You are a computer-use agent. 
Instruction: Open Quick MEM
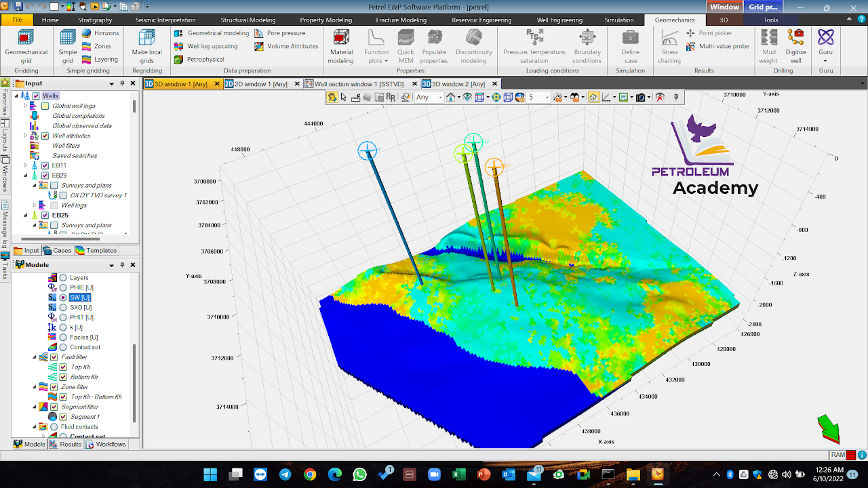[x=406, y=46]
